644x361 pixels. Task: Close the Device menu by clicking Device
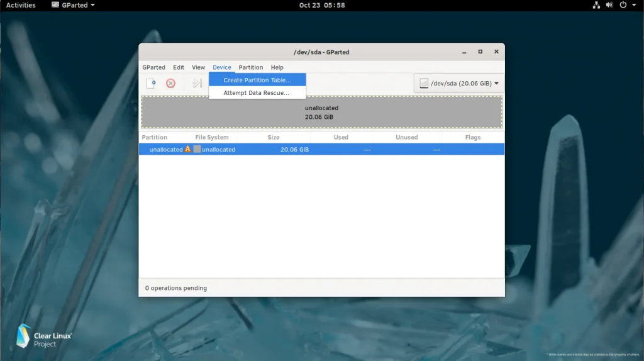pos(222,67)
